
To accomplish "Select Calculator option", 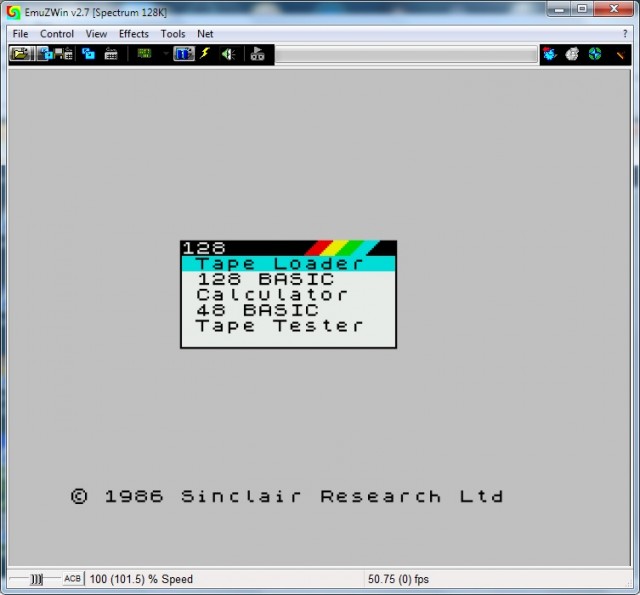I will (x=288, y=295).
